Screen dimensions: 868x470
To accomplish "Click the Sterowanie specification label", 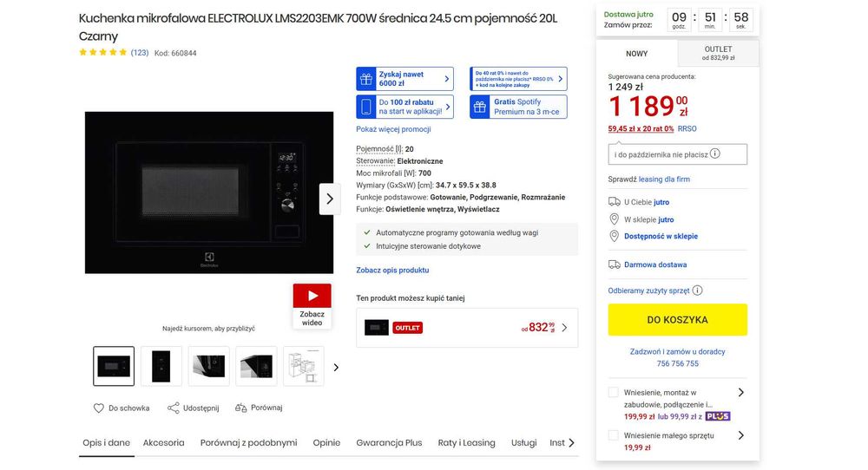I will click(x=375, y=161).
